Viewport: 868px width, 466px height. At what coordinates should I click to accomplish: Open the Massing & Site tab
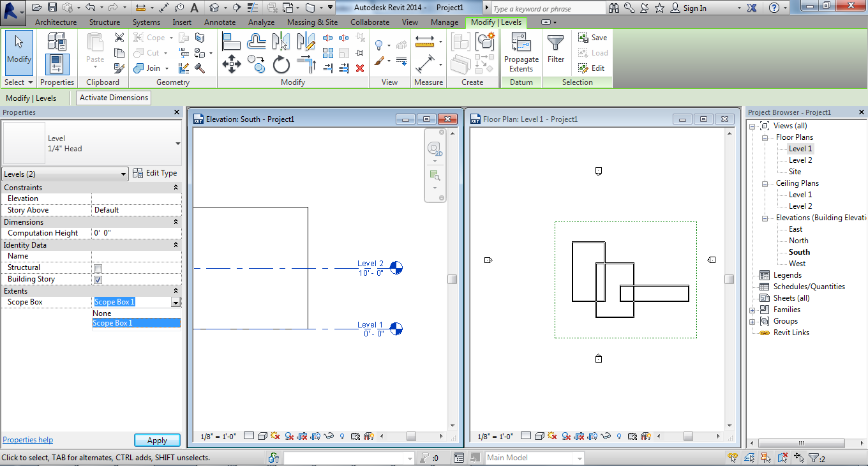click(312, 22)
